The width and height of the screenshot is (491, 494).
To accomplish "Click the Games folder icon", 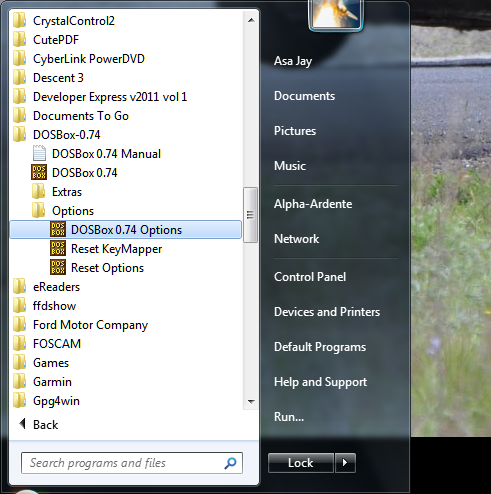I will [x=19, y=363].
